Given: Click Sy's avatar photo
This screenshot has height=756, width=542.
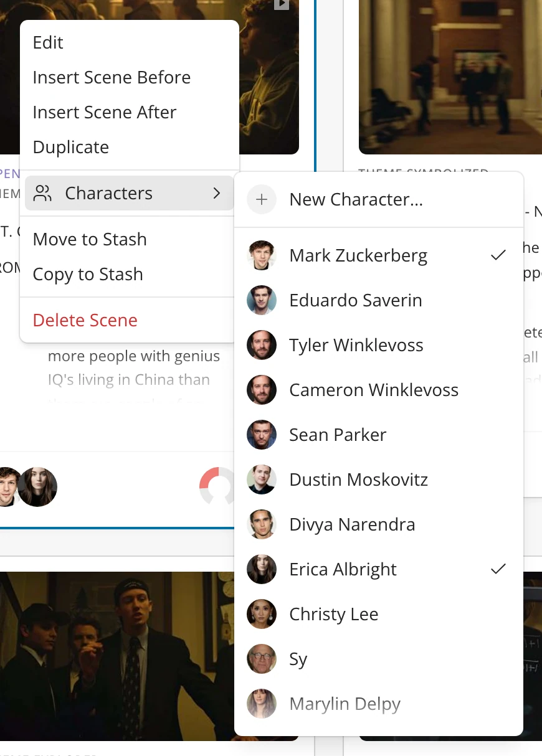Looking at the screenshot, I should point(262,659).
